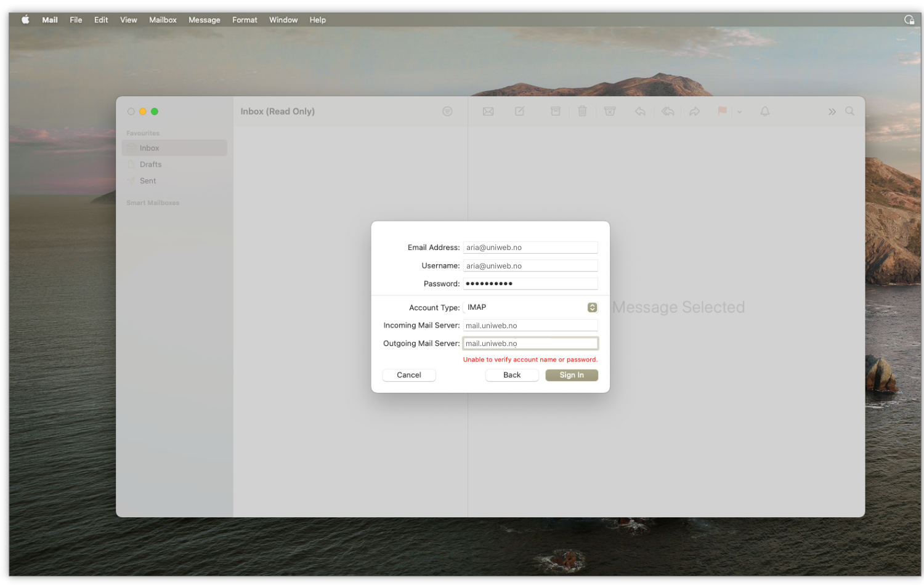Open the Format menu
Viewport: 924px width, 585px height.
245,20
